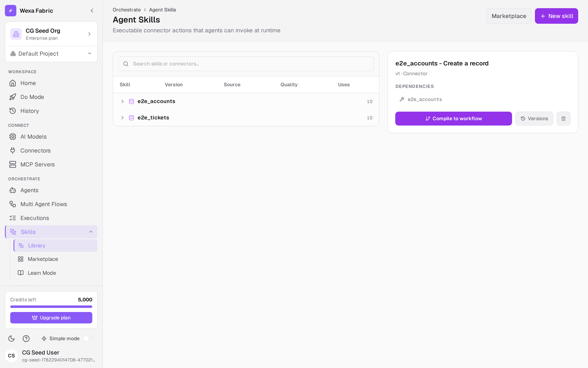Sort by the Skill column header
This screenshot has width=588, height=368.
tap(125, 85)
